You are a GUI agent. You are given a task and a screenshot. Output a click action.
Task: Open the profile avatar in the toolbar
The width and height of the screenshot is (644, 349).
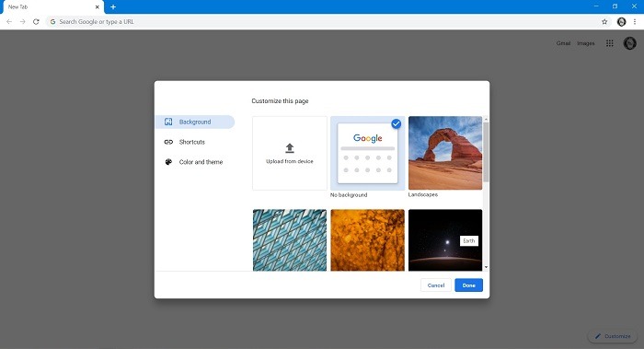point(621,22)
